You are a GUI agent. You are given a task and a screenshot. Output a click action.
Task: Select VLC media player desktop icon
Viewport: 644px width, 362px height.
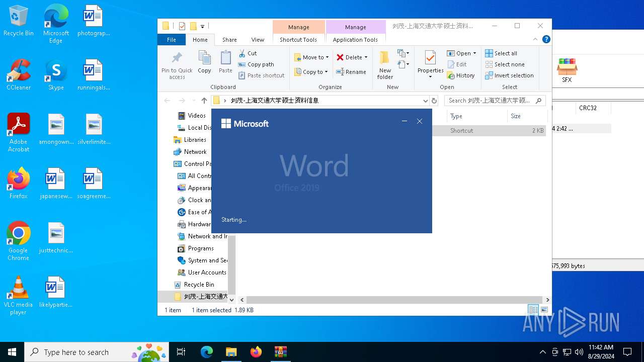19,296
